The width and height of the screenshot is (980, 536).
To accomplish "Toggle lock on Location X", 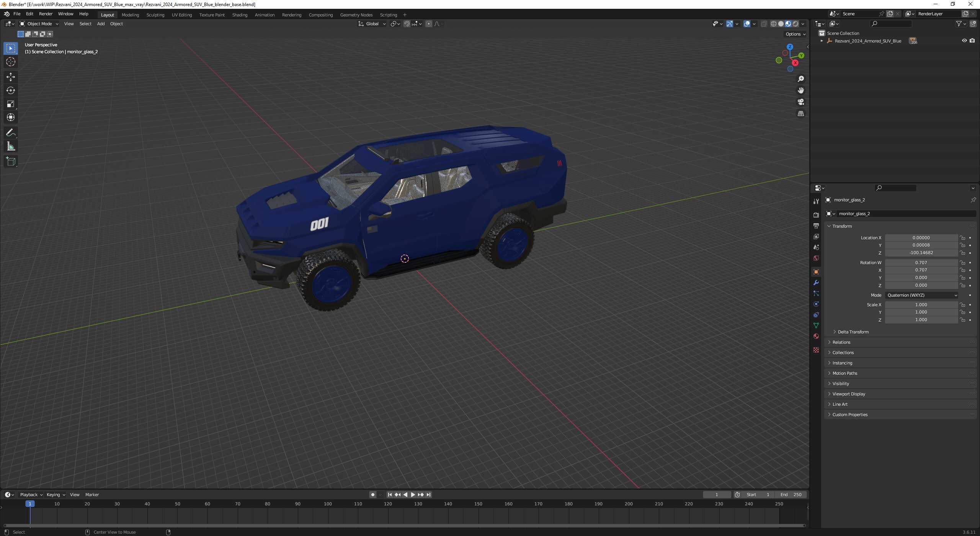I will (x=962, y=238).
